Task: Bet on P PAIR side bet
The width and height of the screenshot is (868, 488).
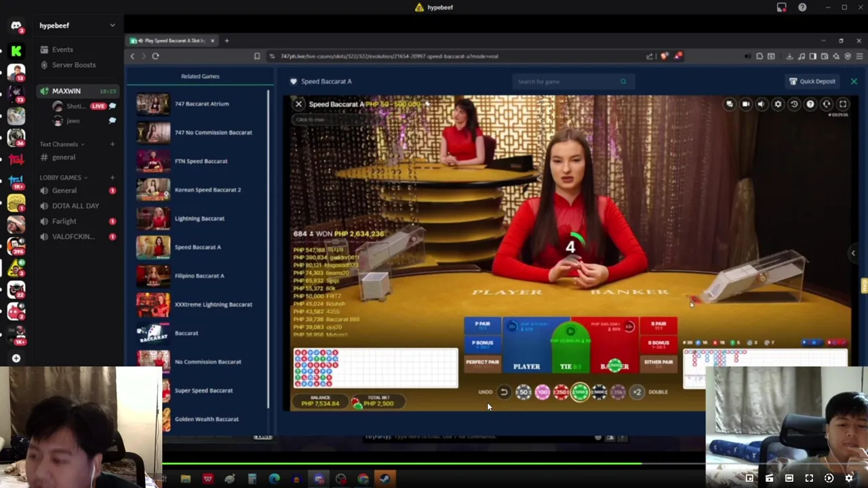Action: (482, 326)
